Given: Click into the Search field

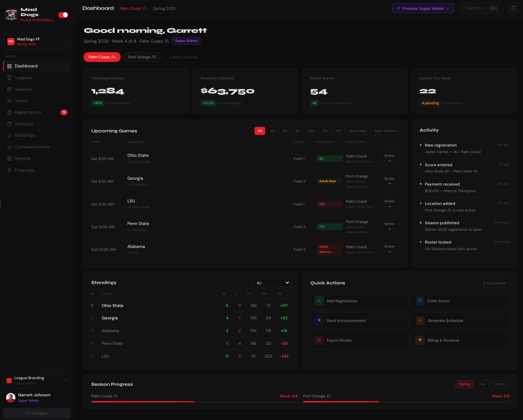Looking at the screenshot, I should [478, 8].
